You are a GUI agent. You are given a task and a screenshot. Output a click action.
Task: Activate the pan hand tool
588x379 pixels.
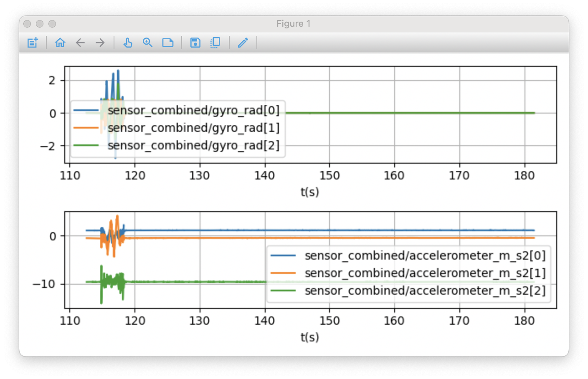click(128, 43)
